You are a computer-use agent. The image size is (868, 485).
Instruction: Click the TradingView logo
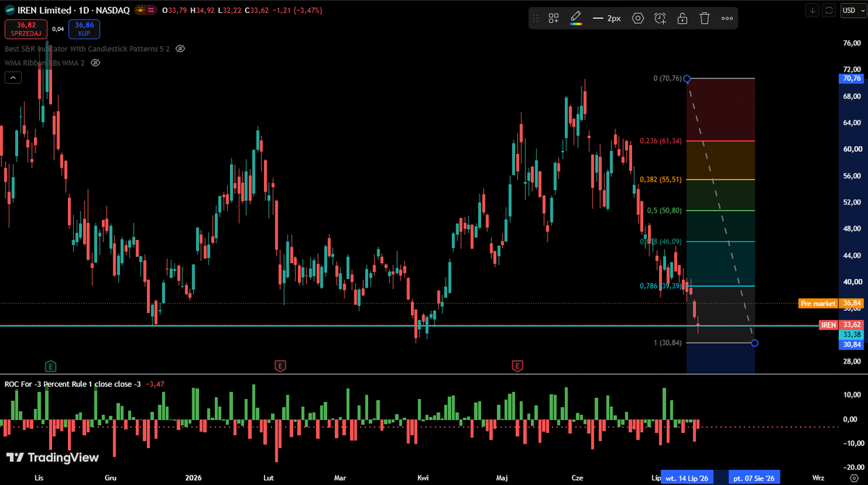pyautogui.click(x=52, y=457)
